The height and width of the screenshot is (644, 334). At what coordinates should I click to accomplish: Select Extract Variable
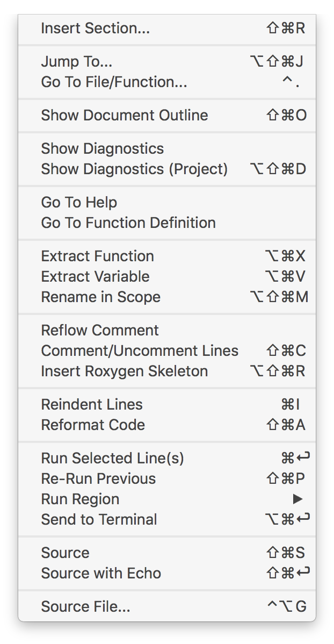click(x=167, y=277)
